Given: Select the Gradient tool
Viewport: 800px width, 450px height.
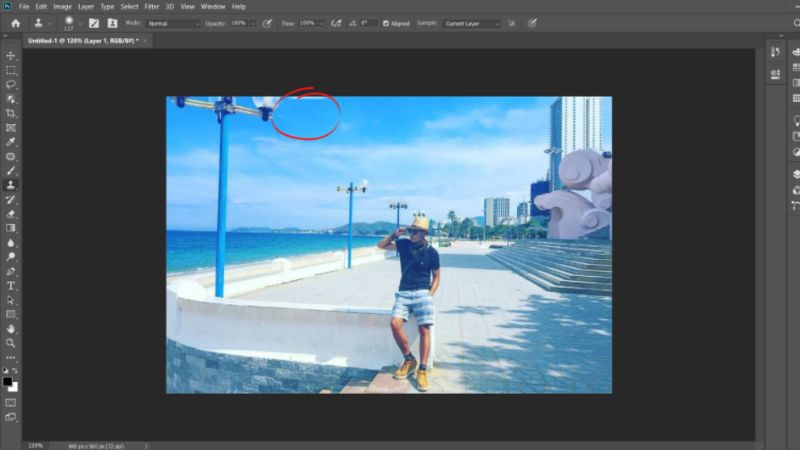Looking at the screenshot, I should click(10, 228).
